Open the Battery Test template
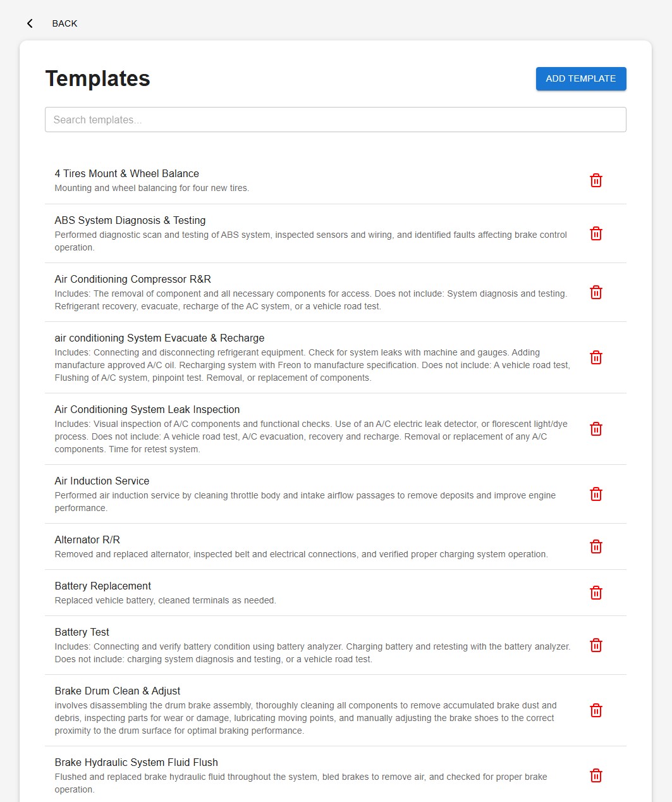Image resolution: width=672 pixels, height=802 pixels. click(x=82, y=632)
